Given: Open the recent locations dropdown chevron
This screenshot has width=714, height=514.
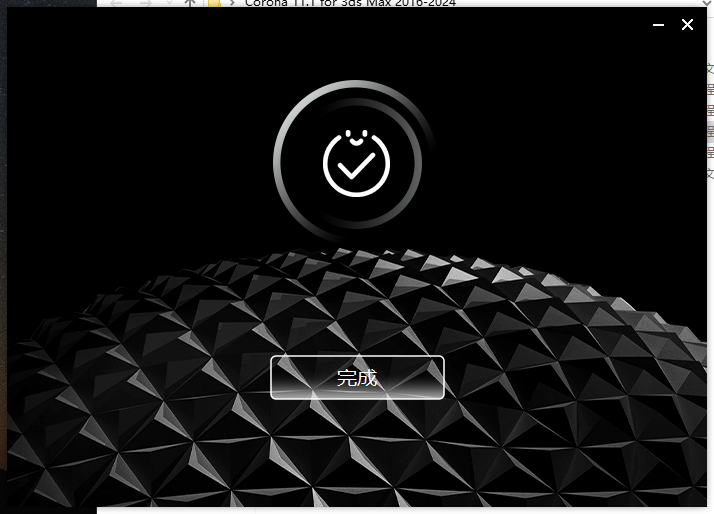Looking at the screenshot, I should [167, 3].
